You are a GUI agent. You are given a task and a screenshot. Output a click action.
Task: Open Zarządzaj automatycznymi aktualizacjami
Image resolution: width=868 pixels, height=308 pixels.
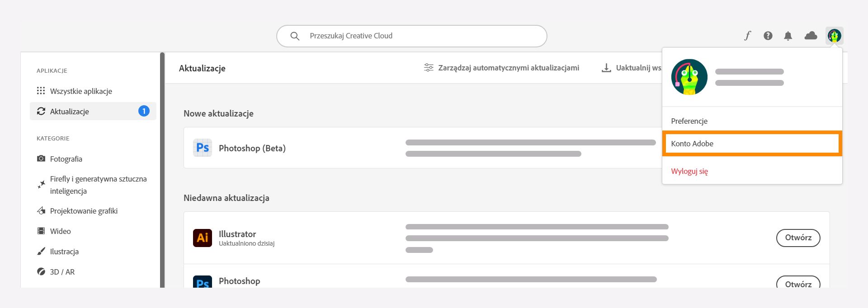tap(502, 68)
